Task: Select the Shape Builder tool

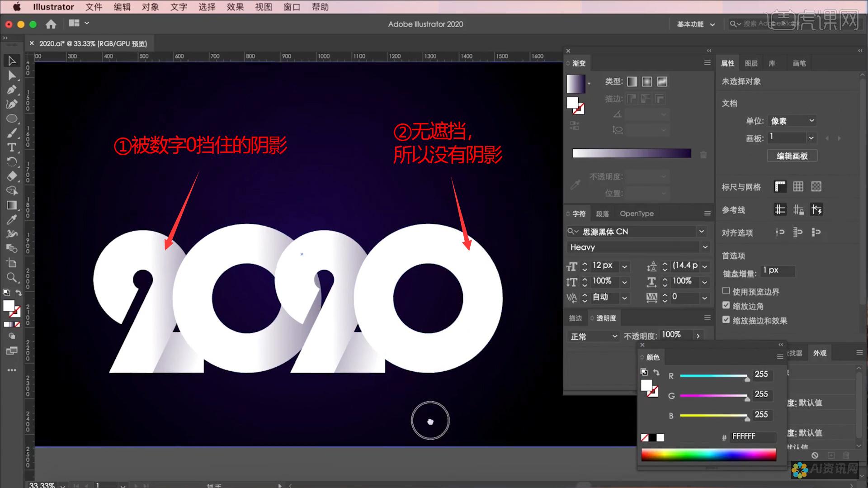Action: point(12,190)
